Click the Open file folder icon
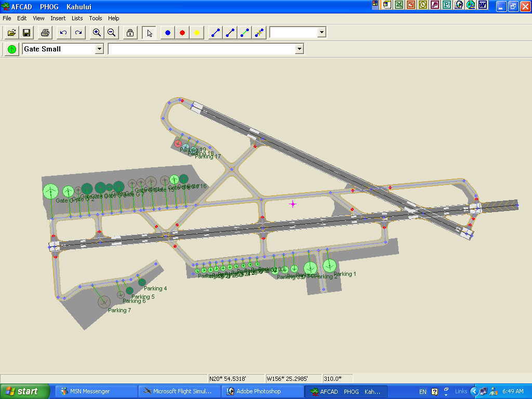Image resolution: width=532 pixels, height=399 pixels. (x=11, y=33)
